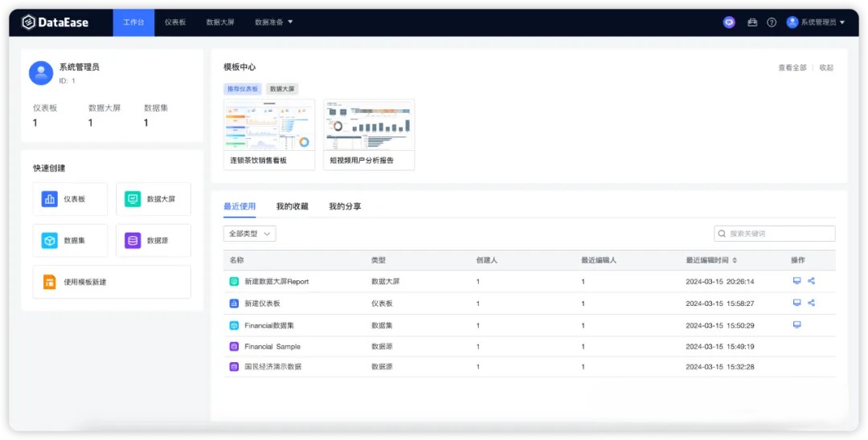The image size is (868, 440).
Task: Open Financial数据集 using its monitor icon
Action: (796, 324)
